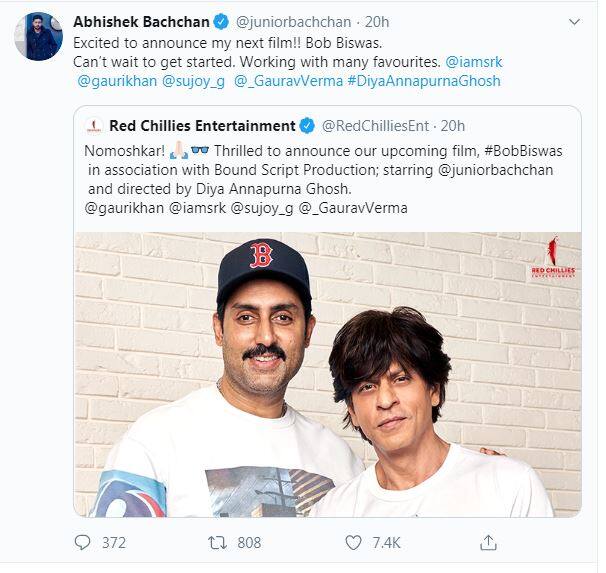Open the @sujoy_g mention in Abhishek's tweet
The width and height of the screenshot is (606, 573).
click(195, 81)
